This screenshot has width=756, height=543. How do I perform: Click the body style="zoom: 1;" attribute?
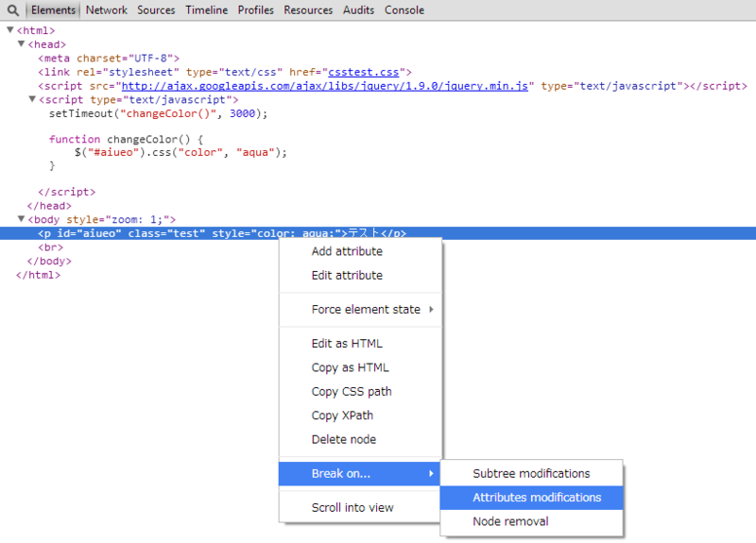point(117,220)
